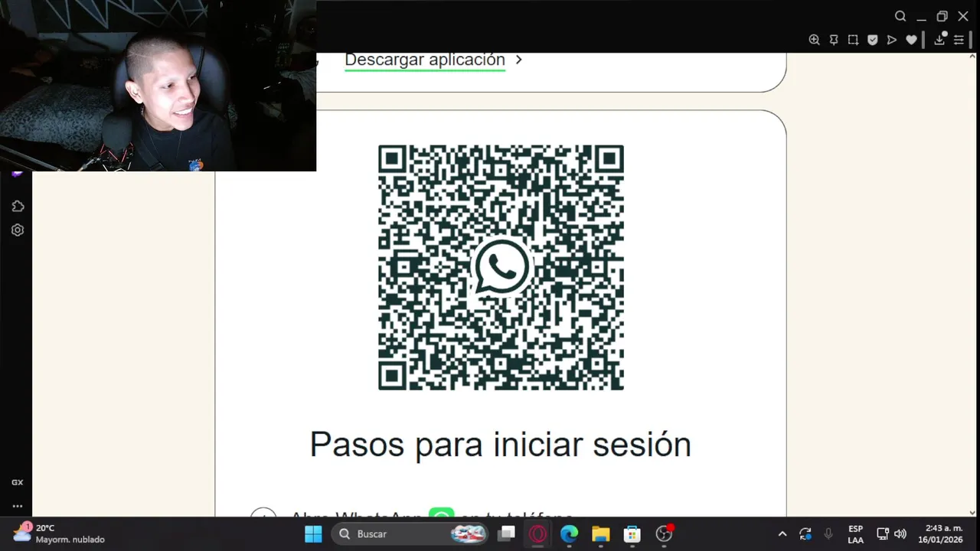The image size is (980, 551).
Task: Open the clock showing 2:43 a. m.
Action: tap(941, 534)
